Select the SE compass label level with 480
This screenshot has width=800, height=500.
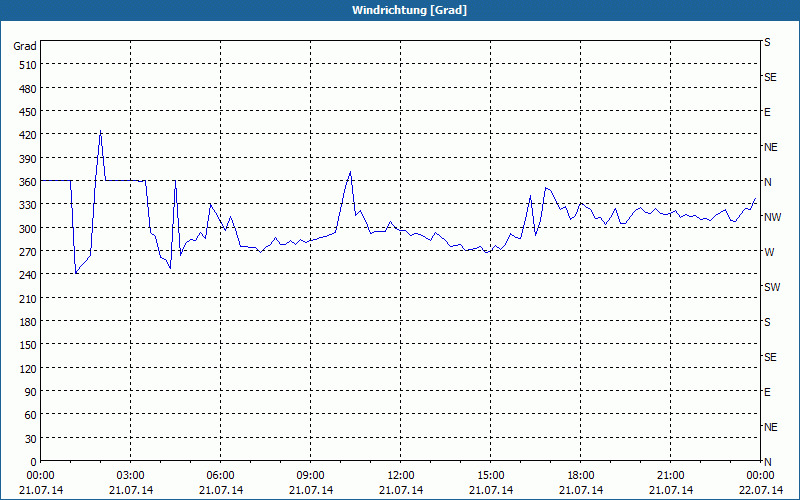coord(770,77)
